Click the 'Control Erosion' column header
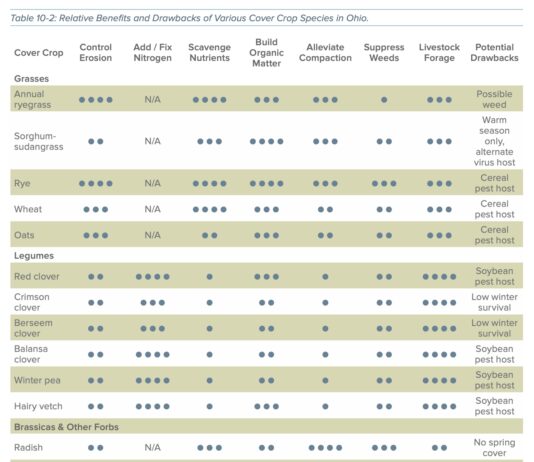 coord(96,52)
